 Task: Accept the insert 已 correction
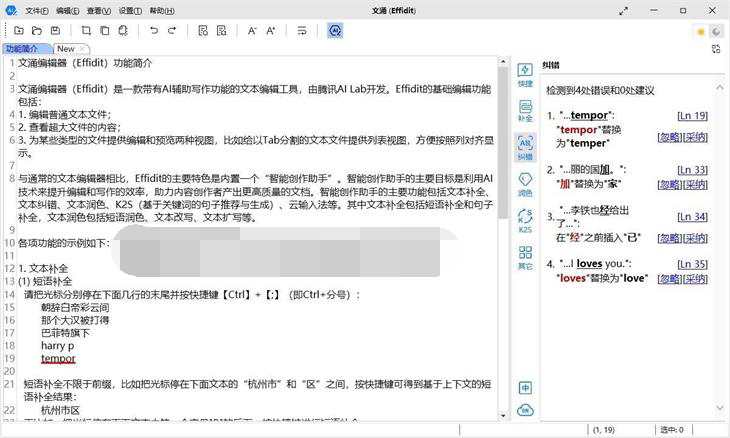pos(695,238)
